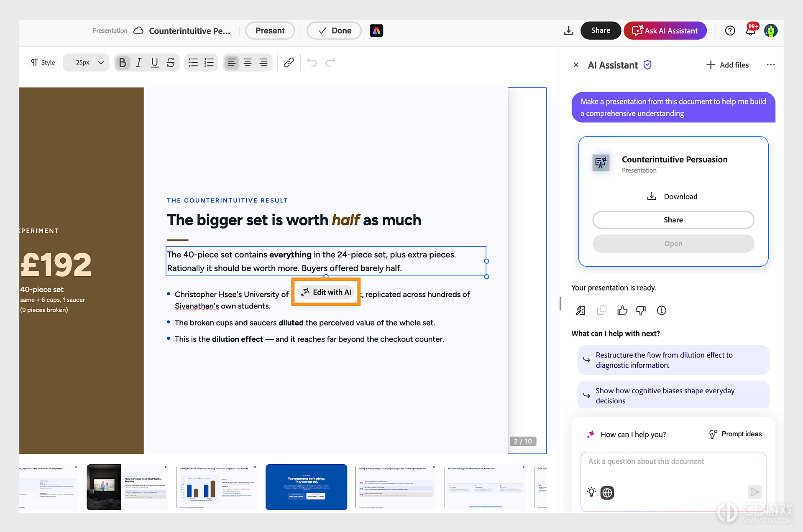This screenshot has width=803, height=532.
Task: Toggle italic formatting
Action: 138,63
